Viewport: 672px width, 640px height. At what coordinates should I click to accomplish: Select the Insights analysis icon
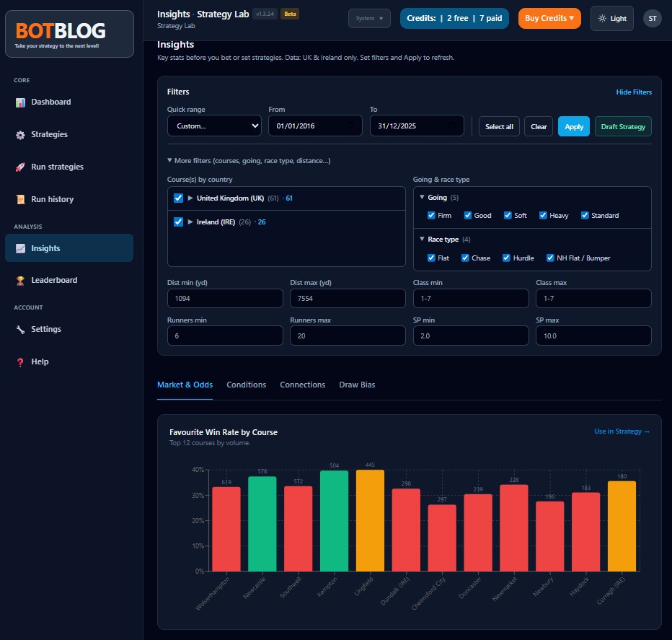pos(22,247)
